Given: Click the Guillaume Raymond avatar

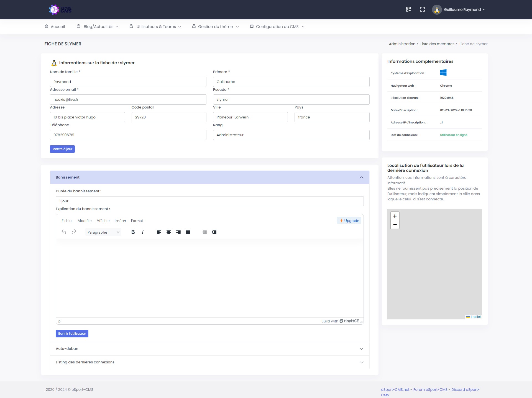Looking at the screenshot, I should click(437, 10).
